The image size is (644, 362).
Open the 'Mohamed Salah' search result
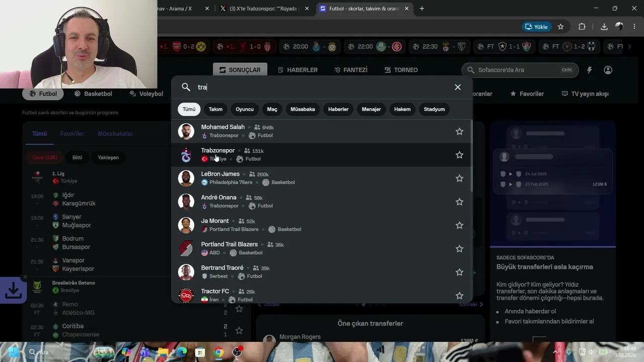(322, 131)
